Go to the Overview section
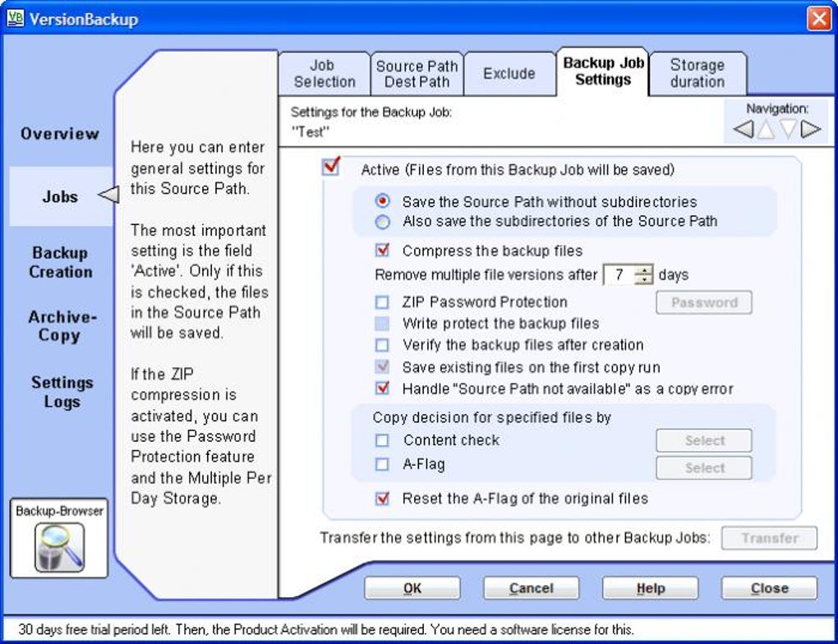This screenshot has width=838, height=644. 60,134
